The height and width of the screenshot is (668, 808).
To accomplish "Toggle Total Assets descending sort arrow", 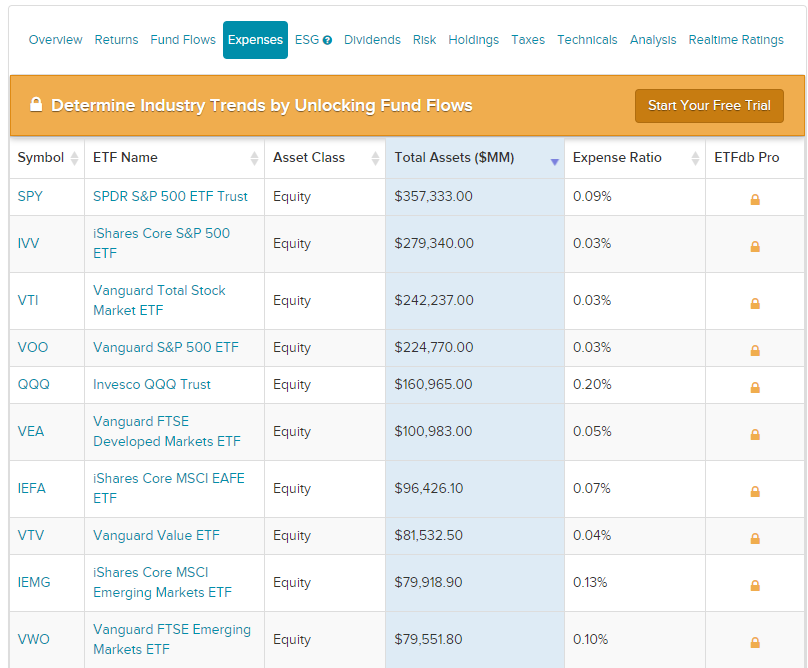I will pos(554,162).
